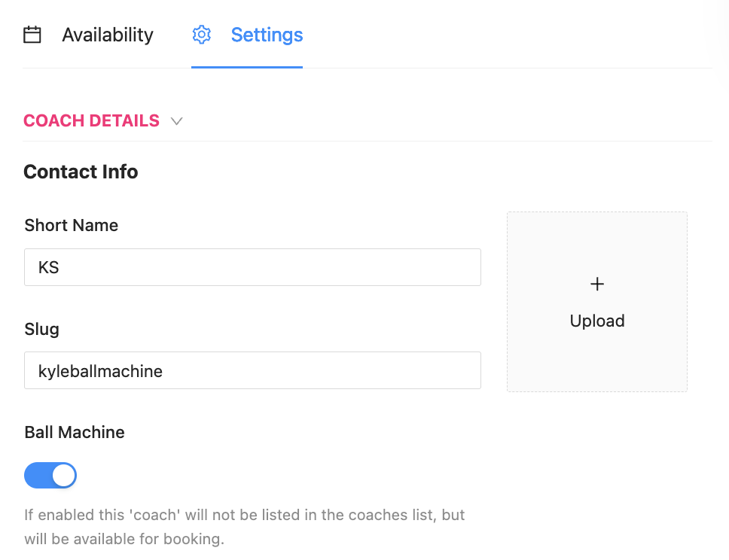Click the Slug field label

[x=41, y=329]
